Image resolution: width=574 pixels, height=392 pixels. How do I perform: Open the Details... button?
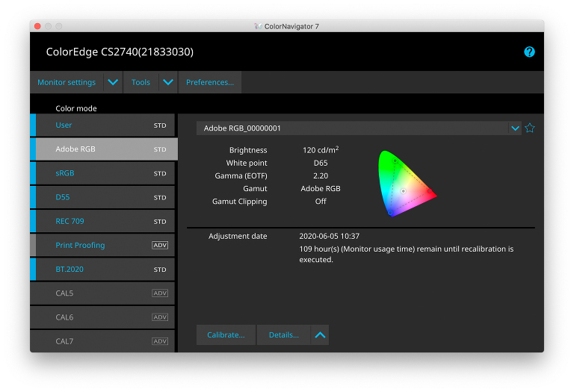[x=284, y=335]
